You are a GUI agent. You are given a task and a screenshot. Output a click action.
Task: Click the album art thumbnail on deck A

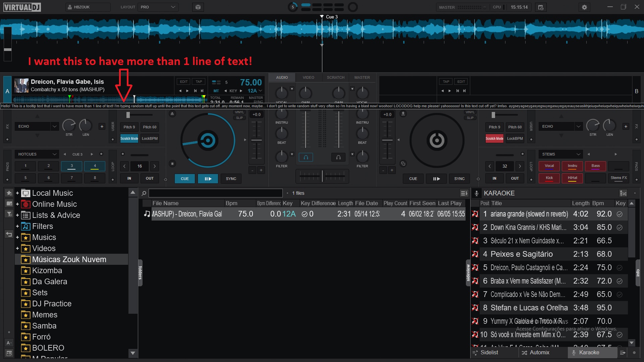21,85
